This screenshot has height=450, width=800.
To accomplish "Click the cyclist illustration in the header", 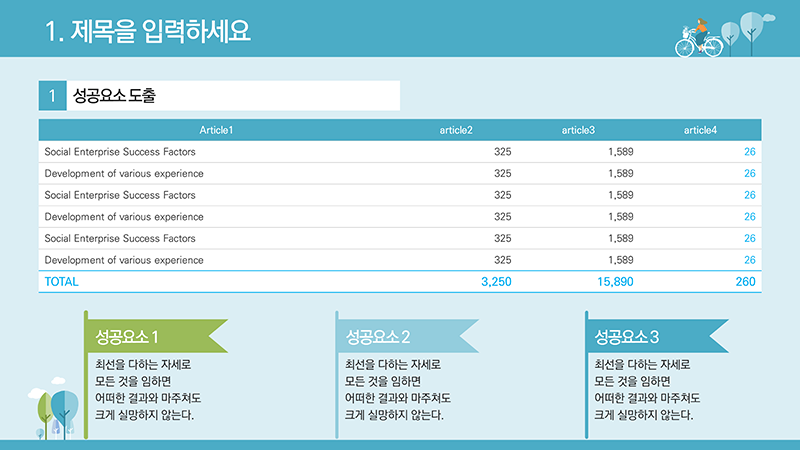I will coord(698,37).
